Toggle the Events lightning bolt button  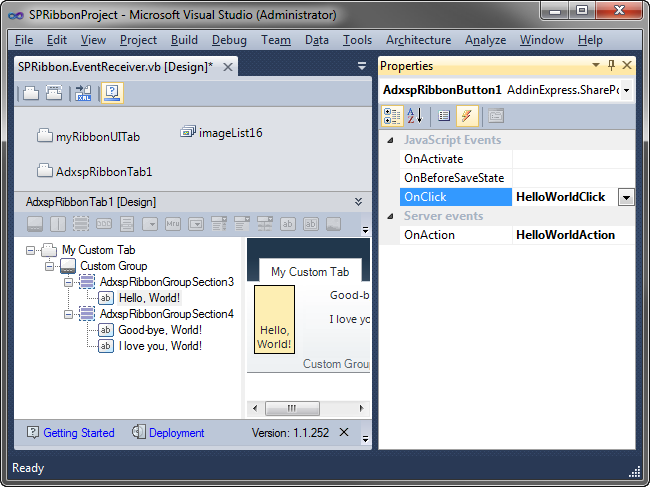tap(467, 116)
